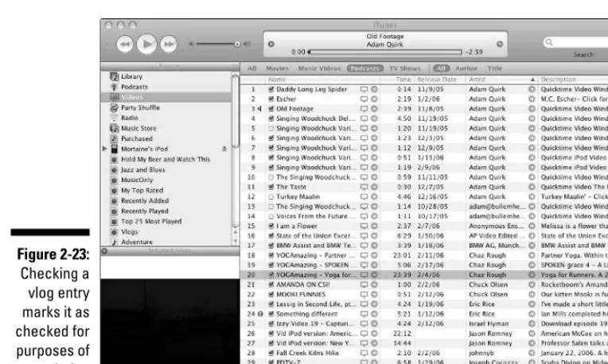Click the fast-forward next track button

pyautogui.click(x=168, y=45)
